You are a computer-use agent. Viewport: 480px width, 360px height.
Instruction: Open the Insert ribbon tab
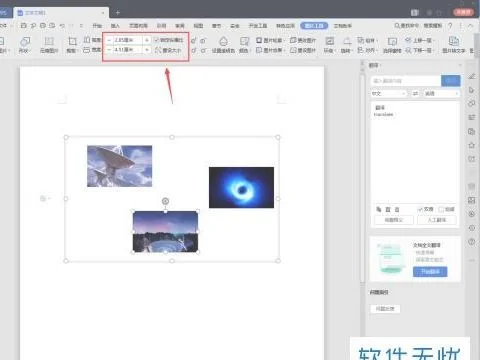click(x=115, y=26)
